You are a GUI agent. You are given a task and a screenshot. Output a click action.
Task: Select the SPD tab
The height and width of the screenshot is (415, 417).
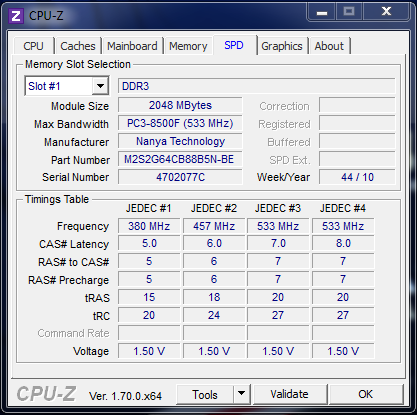[234, 45]
